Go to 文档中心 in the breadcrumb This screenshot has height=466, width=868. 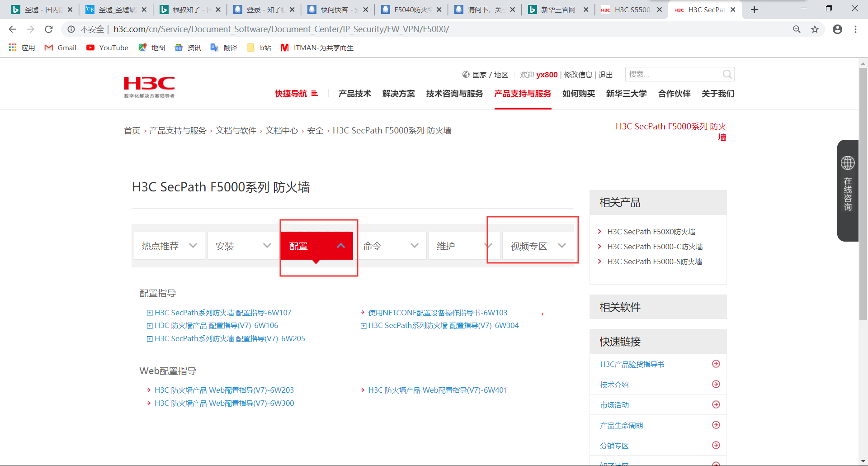(282, 131)
